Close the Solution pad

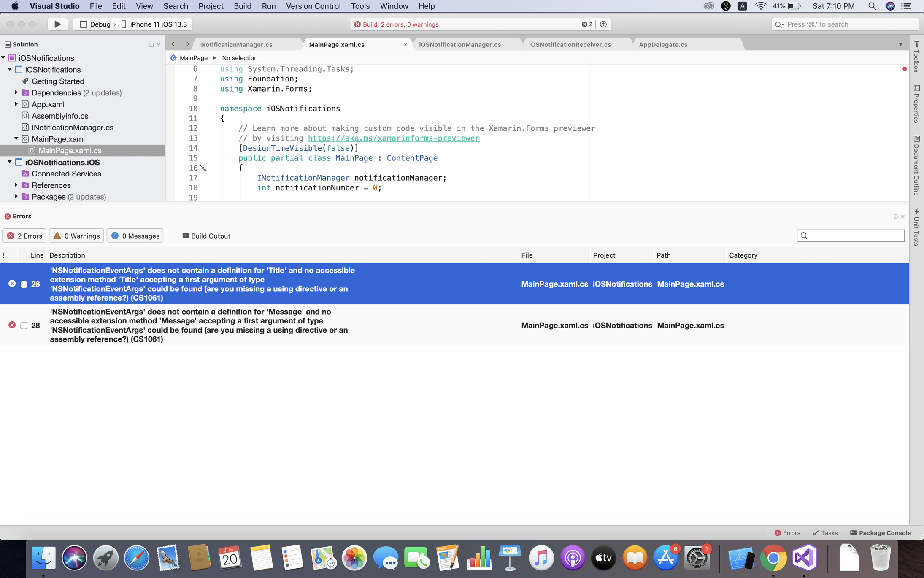click(x=159, y=45)
